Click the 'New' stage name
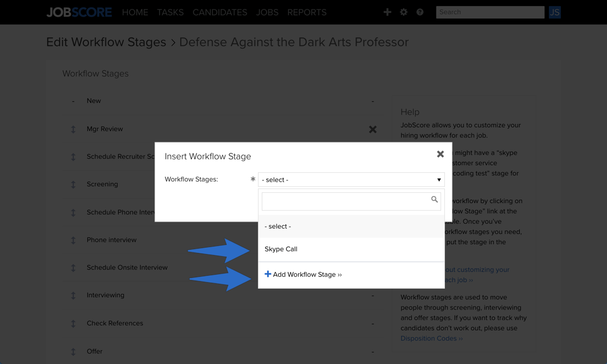 click(94, 101)
